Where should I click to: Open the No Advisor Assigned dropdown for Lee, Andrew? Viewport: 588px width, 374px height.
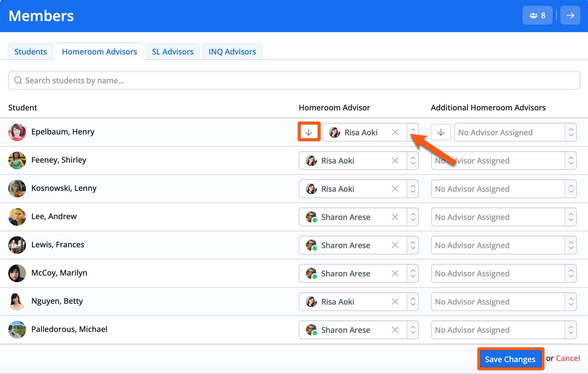(x=571, y=217)
